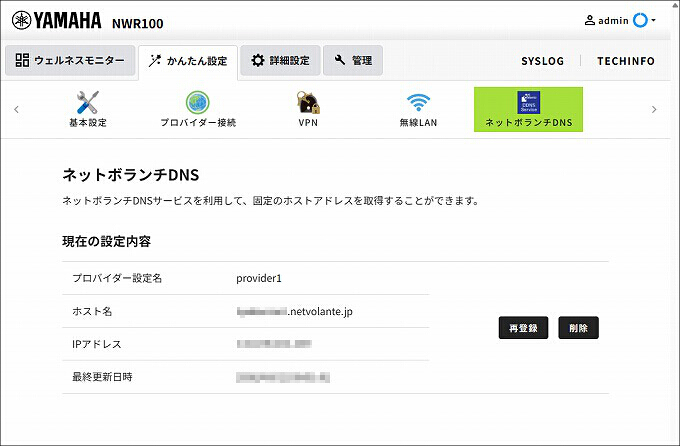Open the TECHINFO link
This screenshot has width=680, height=446.
626,61
